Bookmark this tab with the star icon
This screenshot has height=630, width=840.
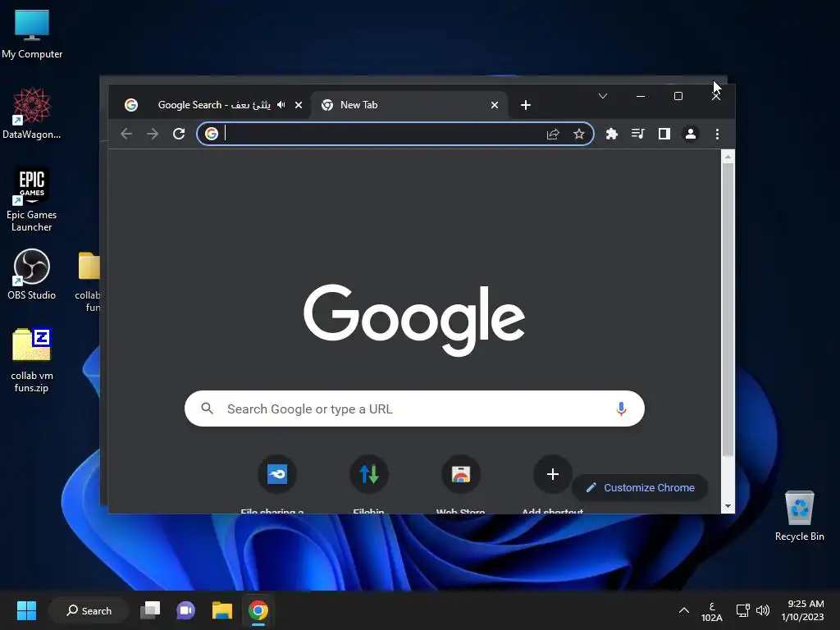(x=579, y=134)
